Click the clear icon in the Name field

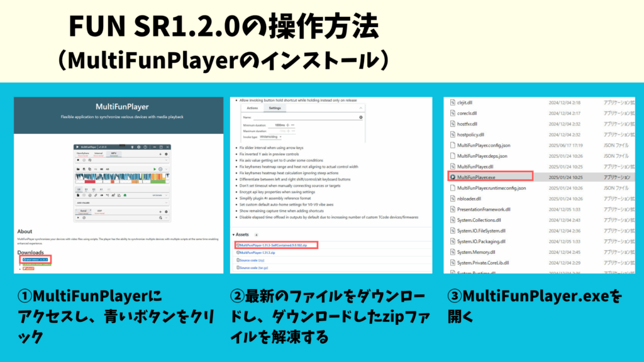360,117
